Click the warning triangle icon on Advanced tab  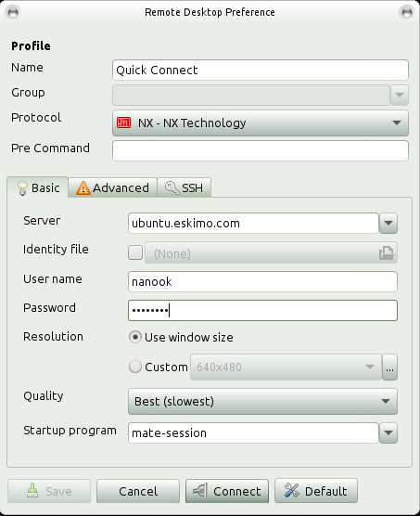click(x=83, y=187)
